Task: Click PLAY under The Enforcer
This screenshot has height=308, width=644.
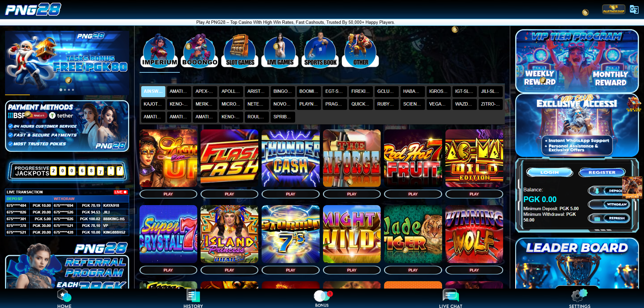Action: (352, 194)
